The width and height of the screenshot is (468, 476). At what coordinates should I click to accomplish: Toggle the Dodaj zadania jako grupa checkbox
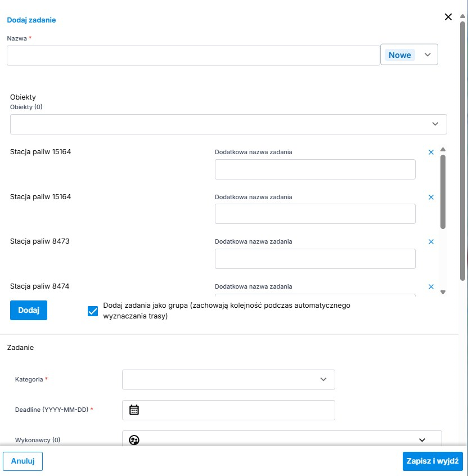pyautogui.click(x=93, y=311)
